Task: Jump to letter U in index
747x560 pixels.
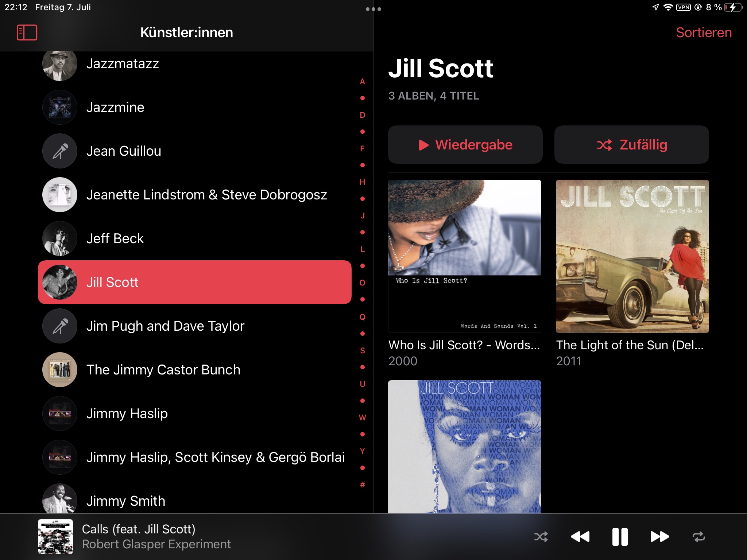Action: [x=362, y=384]
